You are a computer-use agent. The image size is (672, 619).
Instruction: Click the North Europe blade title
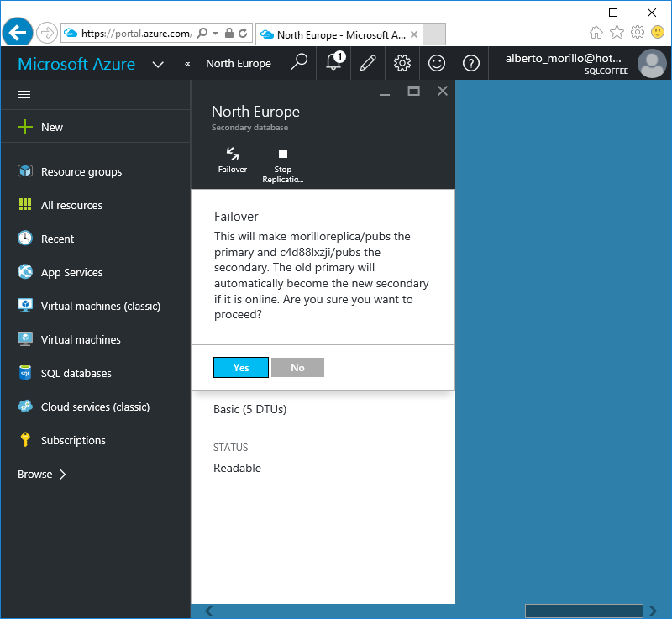[x=255, y=112]
